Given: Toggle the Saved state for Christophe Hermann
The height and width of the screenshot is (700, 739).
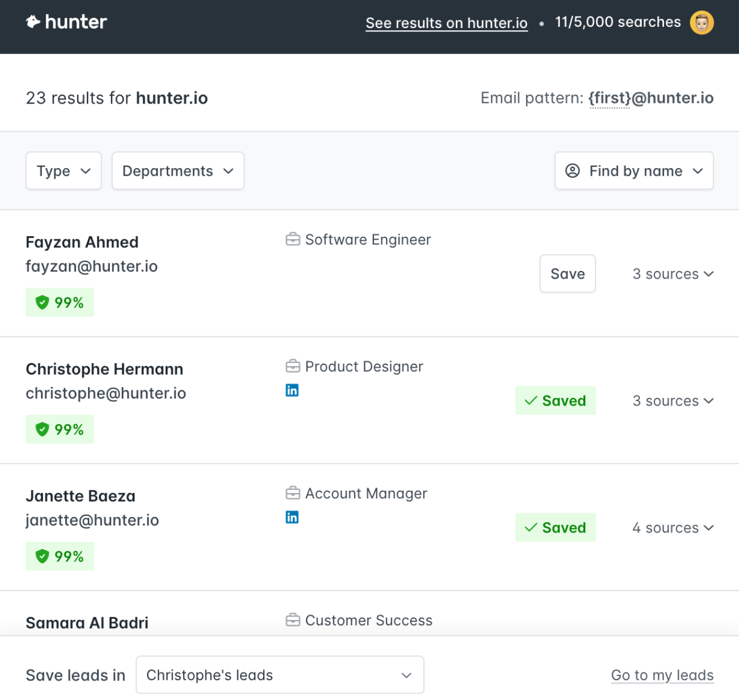Looking at the screenshot, I should tap(555, 400).
